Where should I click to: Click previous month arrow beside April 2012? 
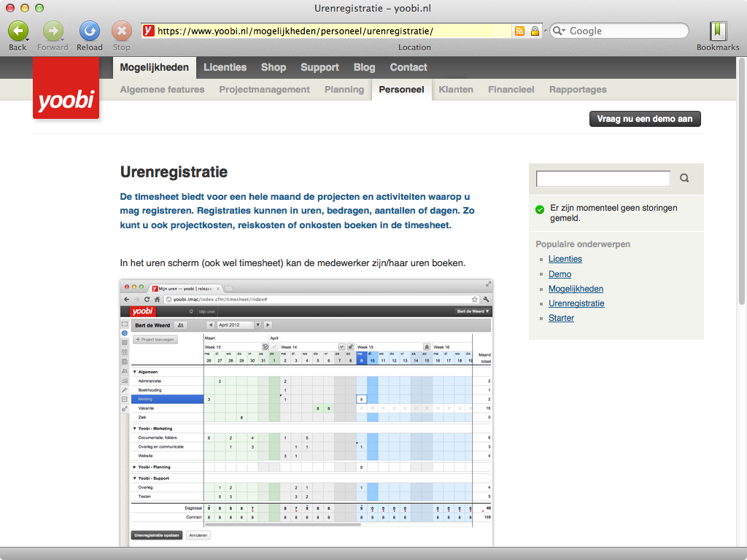[211, 324]
